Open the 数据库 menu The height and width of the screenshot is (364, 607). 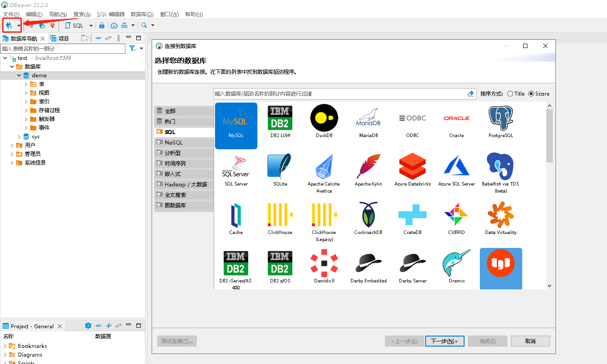(142, 14)
